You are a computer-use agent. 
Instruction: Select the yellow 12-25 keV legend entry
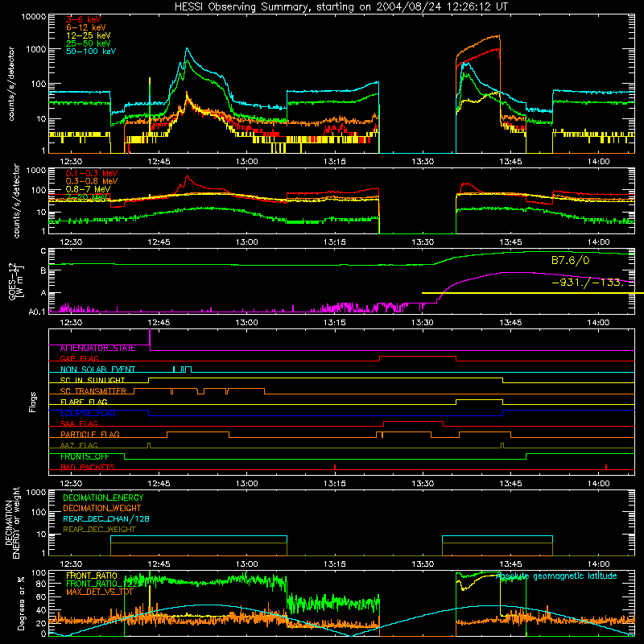[89, 35]
